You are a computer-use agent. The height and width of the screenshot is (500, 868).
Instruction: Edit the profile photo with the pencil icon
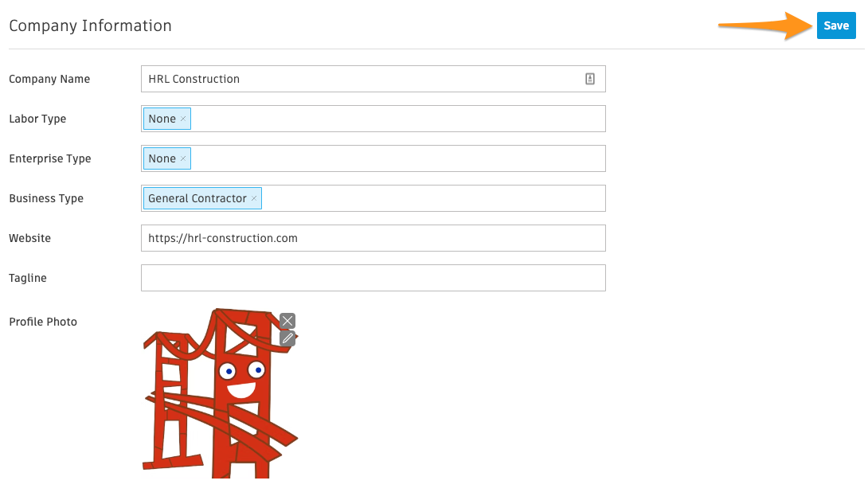[287, 338]
